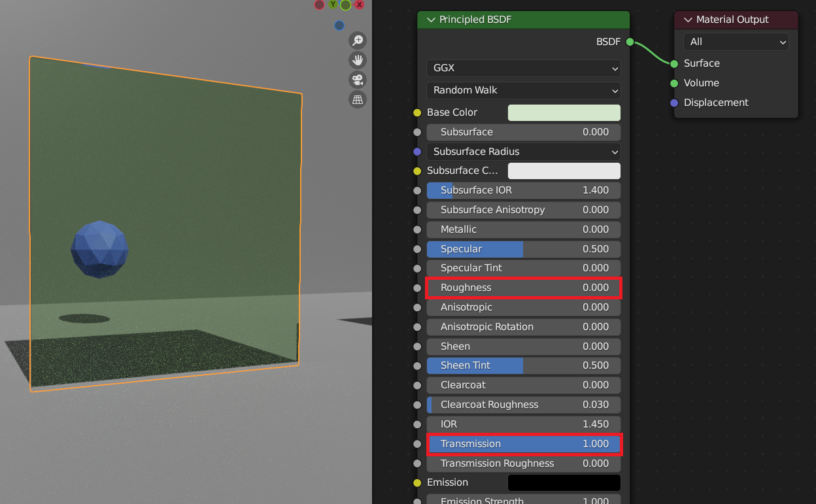This screenshot has height=504, width=816.
Task: Switch perspective/orthographic with the grid icon
Action: point(358,100)
